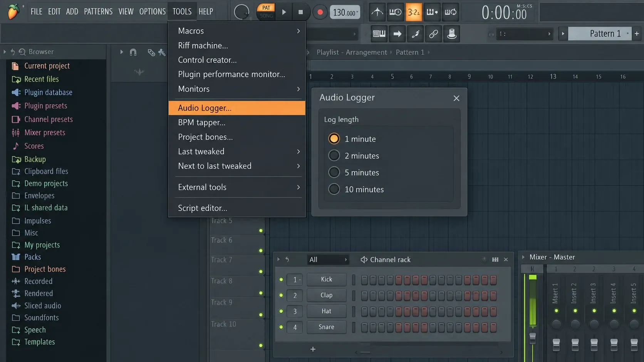Image resolution: width=644 pixels, height=362 pixels.
Task: Choose BPM tapper... menu entry
Action: [237, 123]
